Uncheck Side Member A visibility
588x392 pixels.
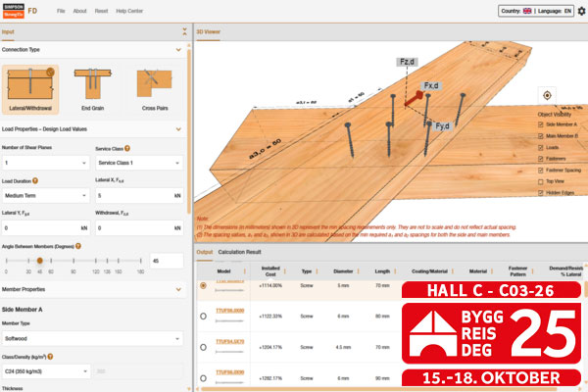click(542, 125)
